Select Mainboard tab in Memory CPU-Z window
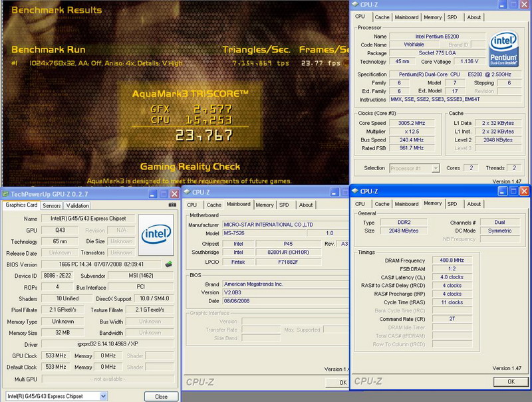Image resolution: width=532 pixels, height=402 pixels. point(406,204)
